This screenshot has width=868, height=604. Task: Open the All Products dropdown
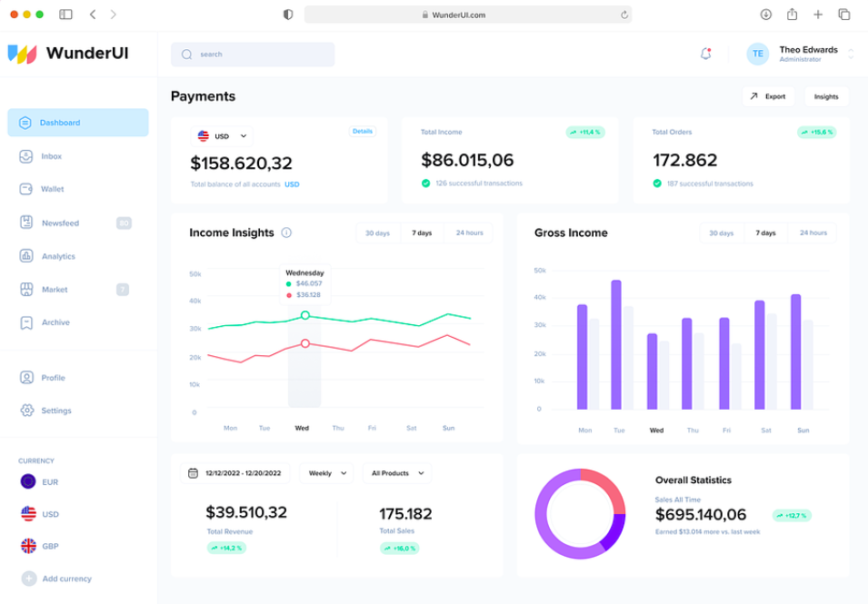[x=396, y=473]
